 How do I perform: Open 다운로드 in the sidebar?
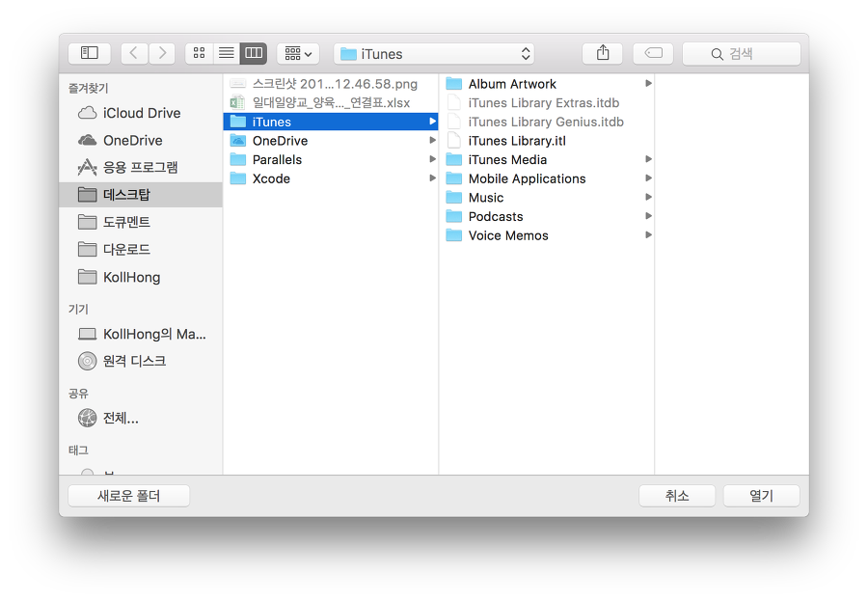pos(126,249)
